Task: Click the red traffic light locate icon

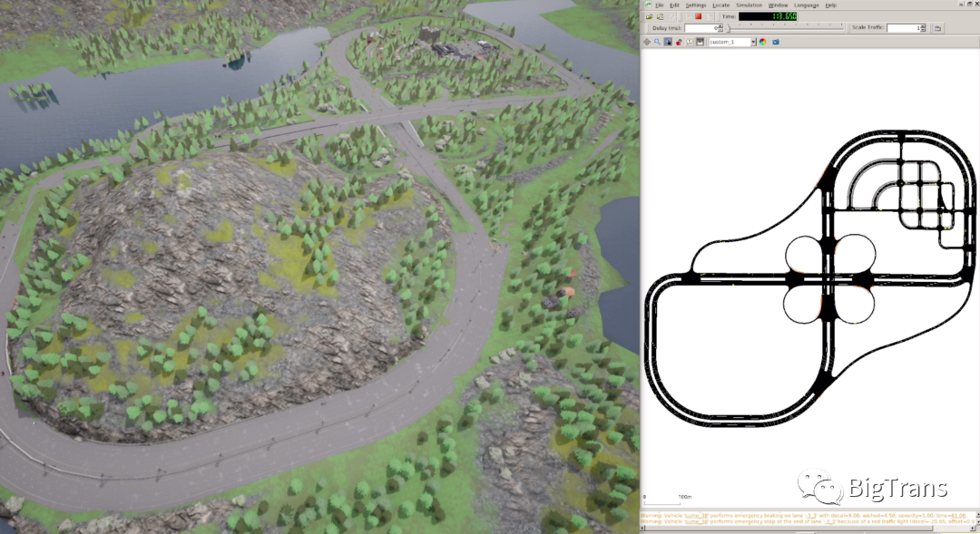Action: point(679,42)
